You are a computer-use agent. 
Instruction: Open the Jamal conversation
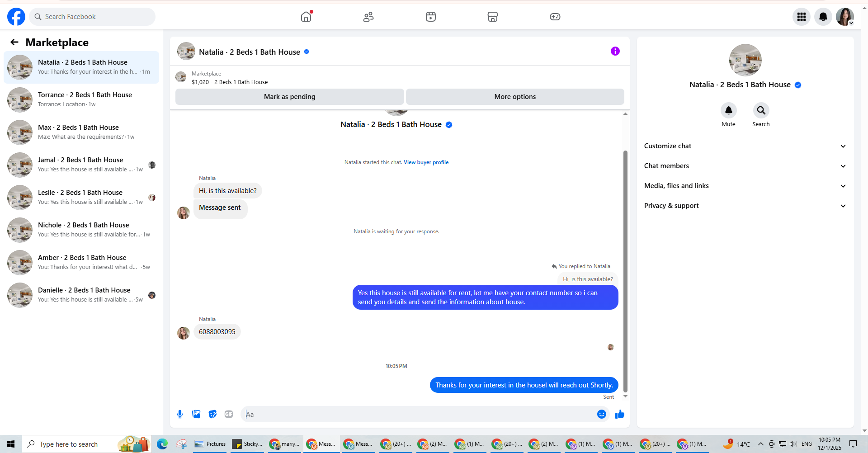tap(81, 165)
